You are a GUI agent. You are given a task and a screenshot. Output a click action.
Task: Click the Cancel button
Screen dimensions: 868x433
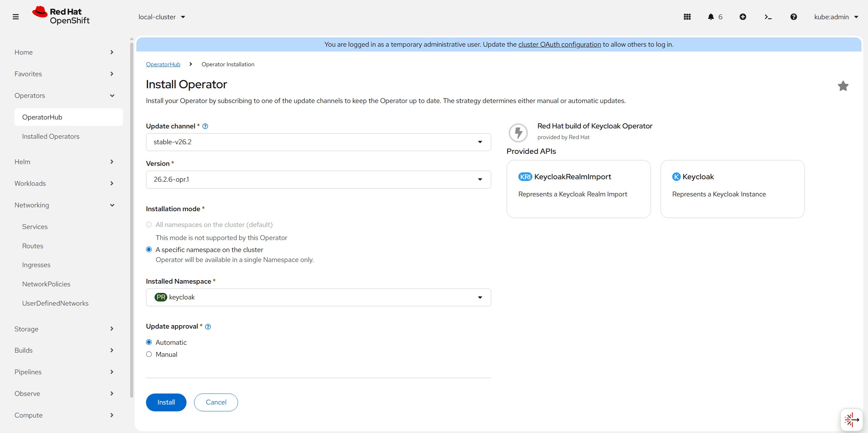pyautogui.click(x=216, y=402)
